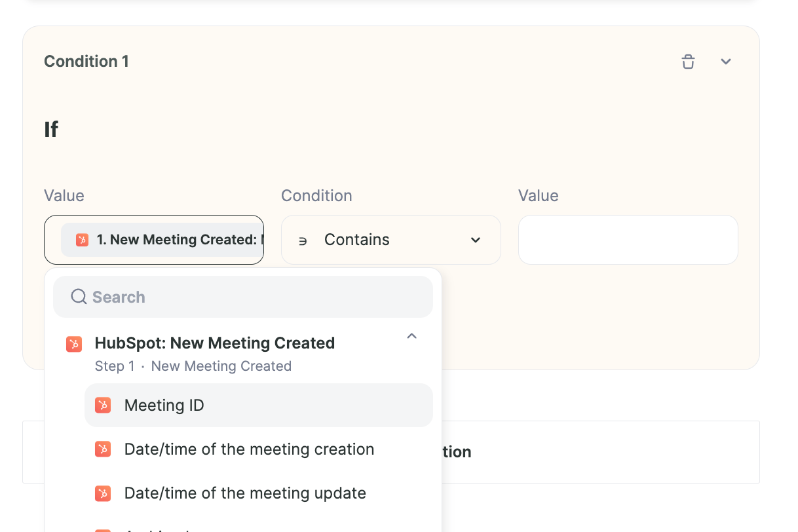
Task: Click HubSpot icon next to Meeting ID
Action: click(x=103, y=406)
